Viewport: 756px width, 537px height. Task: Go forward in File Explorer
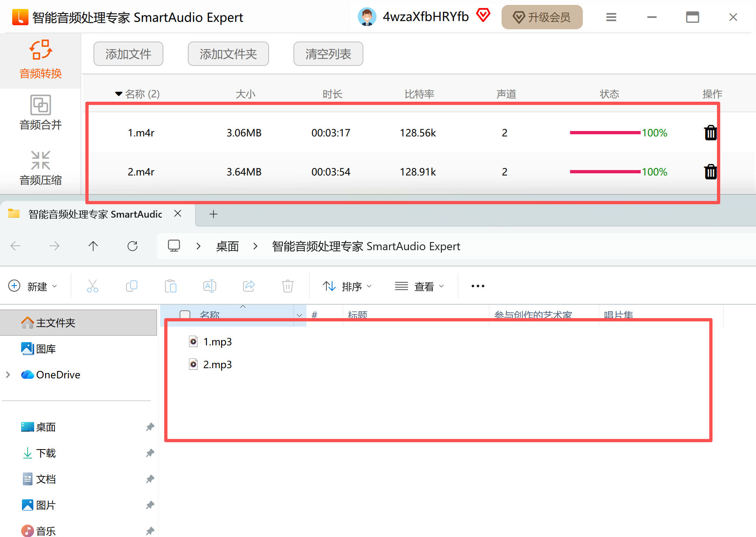tap(54, 246)
